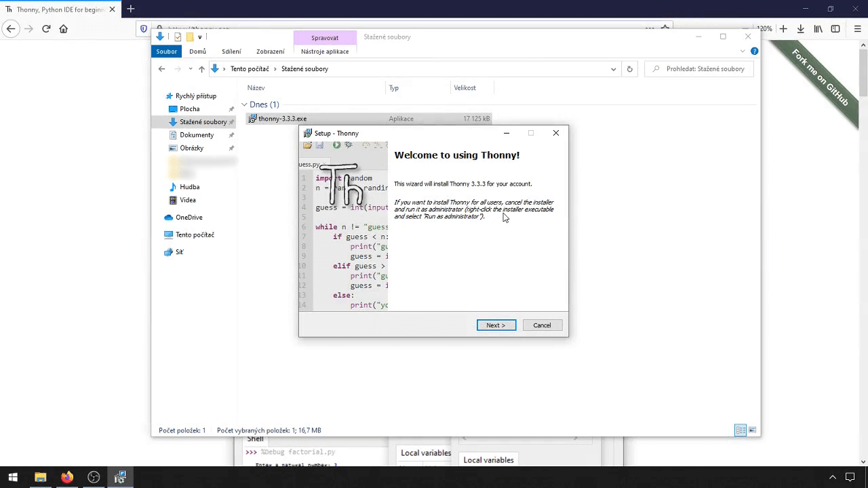
Task: Expand the address bar history dropdown
Action: pyautogui.click(x=614, y=69)
